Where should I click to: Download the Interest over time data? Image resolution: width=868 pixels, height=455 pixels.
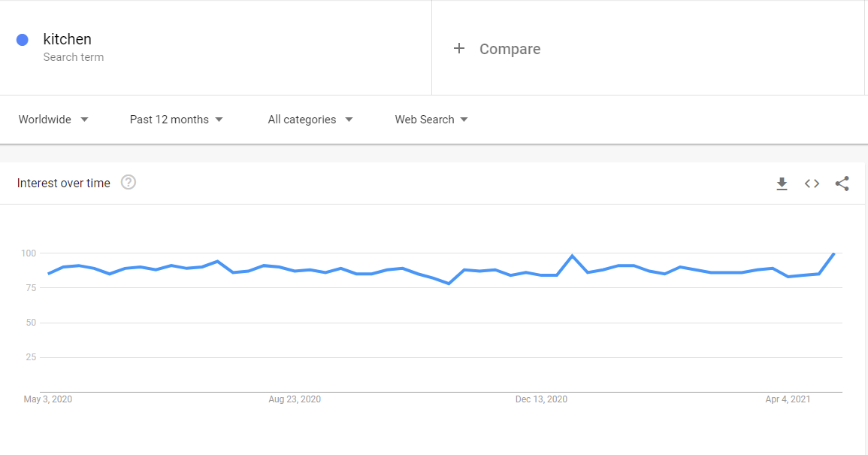782,184
